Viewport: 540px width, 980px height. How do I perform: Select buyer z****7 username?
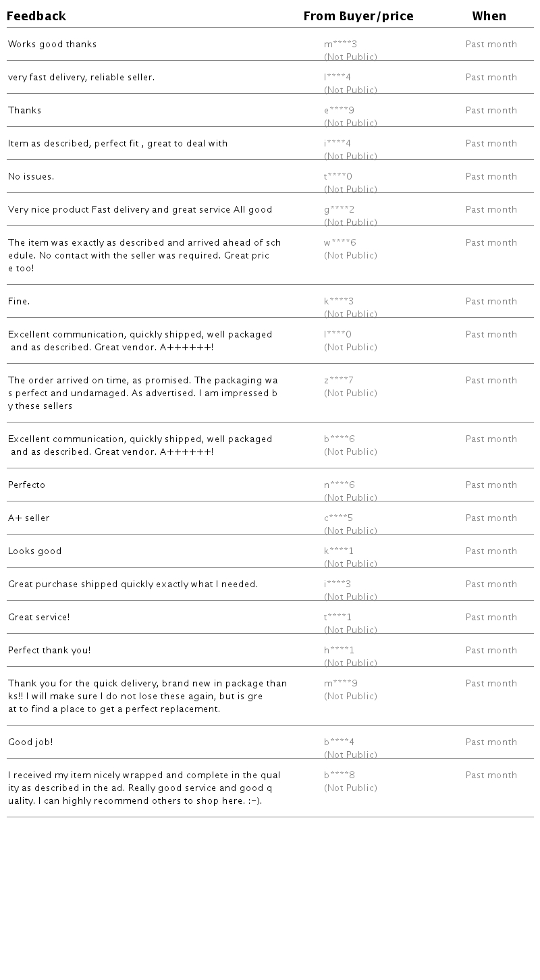pyautogui.click(x=338, y=381)
